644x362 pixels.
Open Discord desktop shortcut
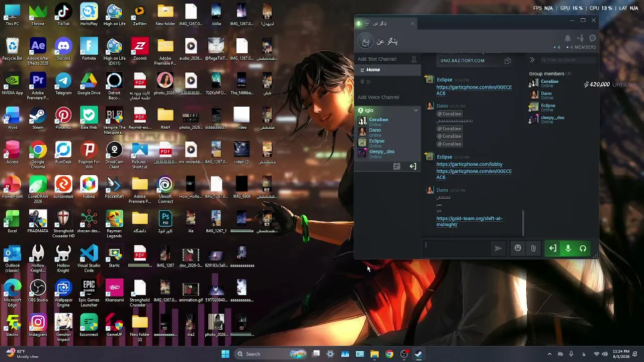click(x=63, y=49)
